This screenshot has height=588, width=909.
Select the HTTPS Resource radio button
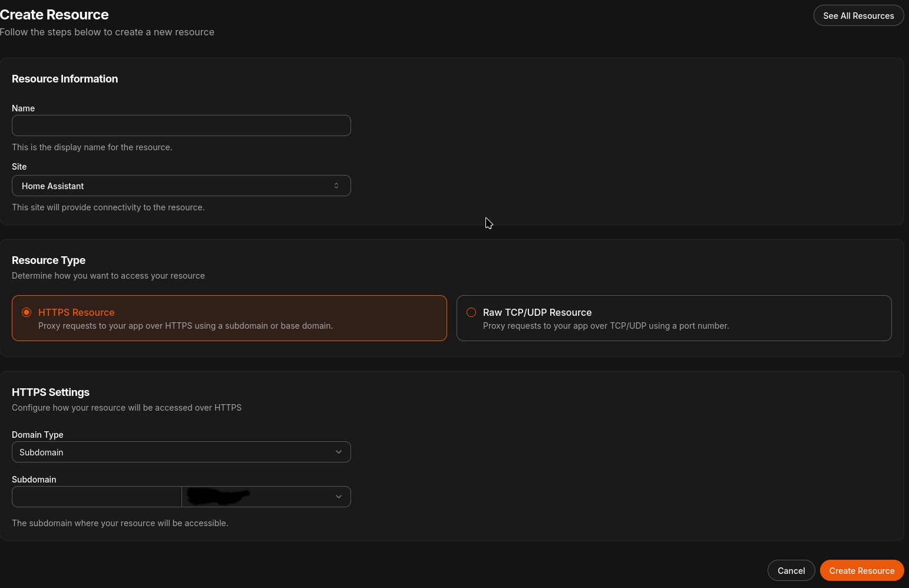click(x=27, y=312)
